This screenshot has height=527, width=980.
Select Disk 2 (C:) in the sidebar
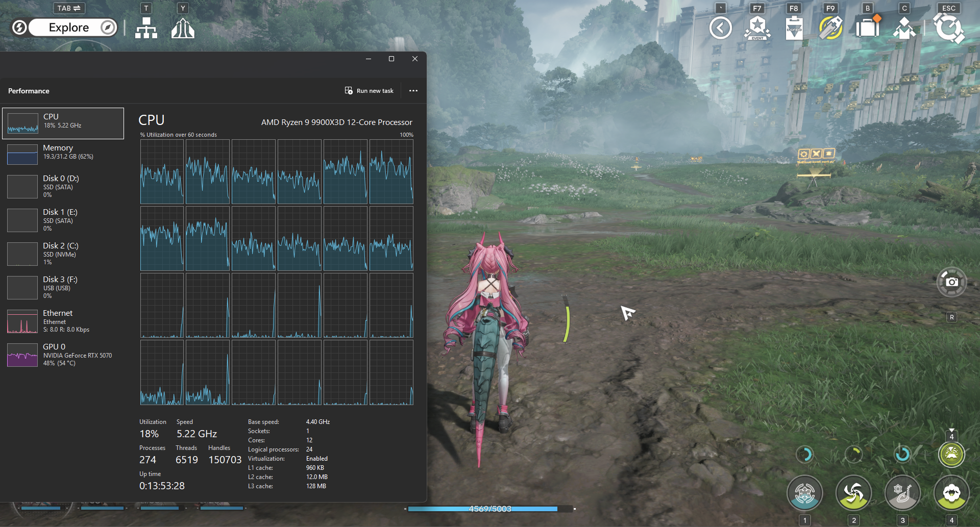pos(63,254)
